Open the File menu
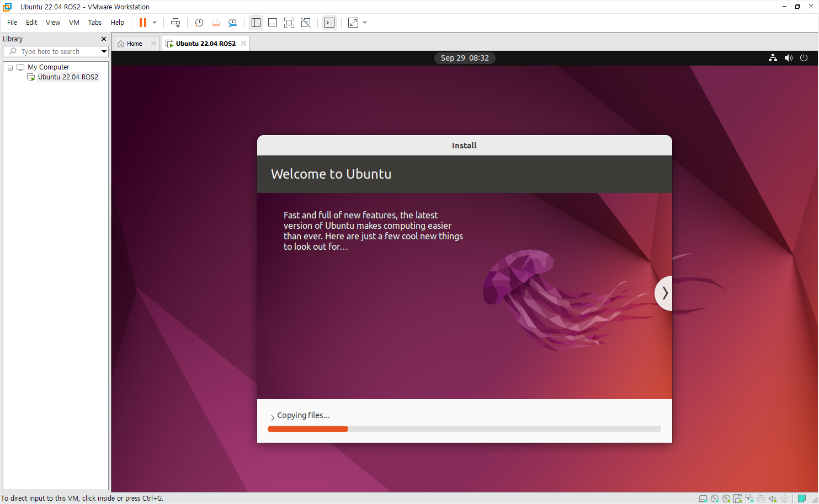 12,23
